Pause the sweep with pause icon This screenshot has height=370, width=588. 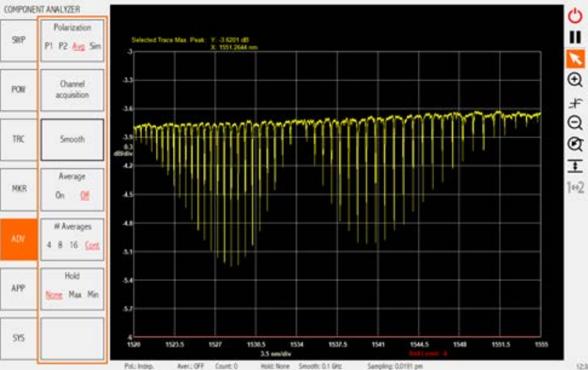(575, 37)
